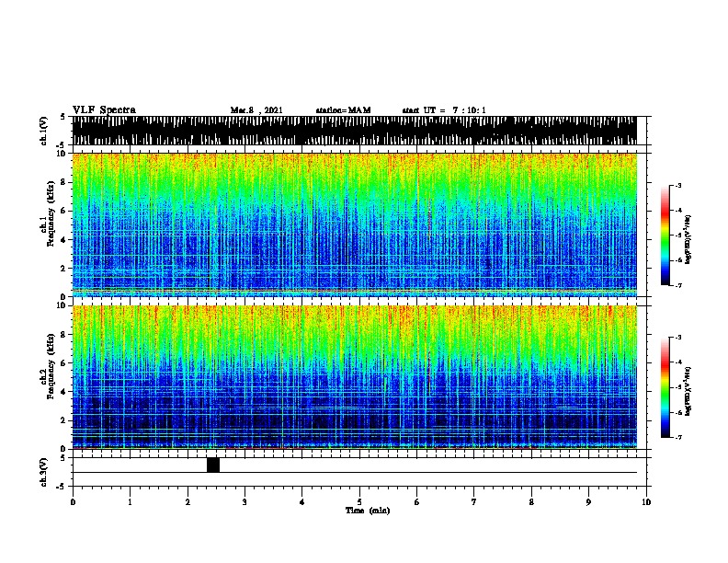Click the "VLF Spectra" plot title
This screenshot has height=563, width=728.
(104, 110)
